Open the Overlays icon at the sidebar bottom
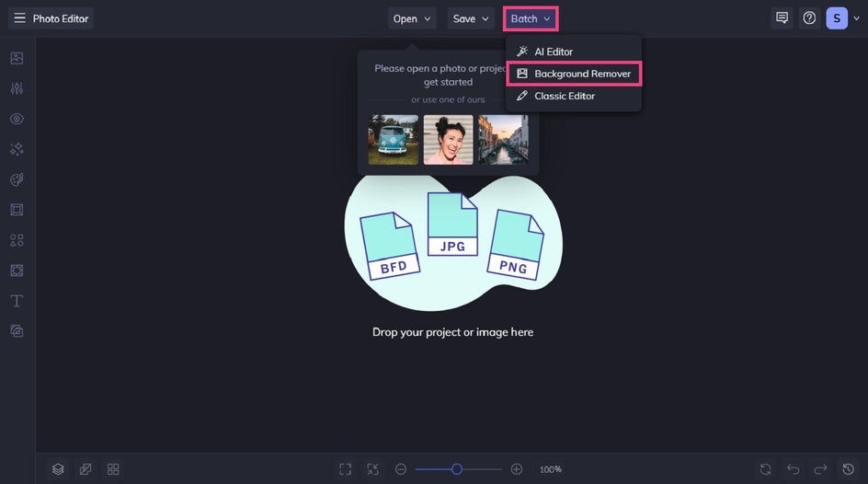868x484 pixels. (x=17, y=331)
